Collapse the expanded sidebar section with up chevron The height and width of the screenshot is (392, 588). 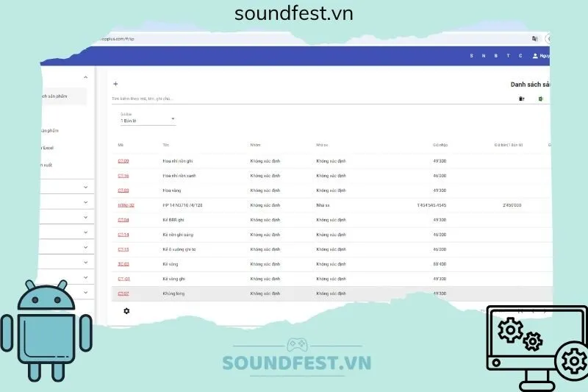pyautogui.click(x=85, y=77)
